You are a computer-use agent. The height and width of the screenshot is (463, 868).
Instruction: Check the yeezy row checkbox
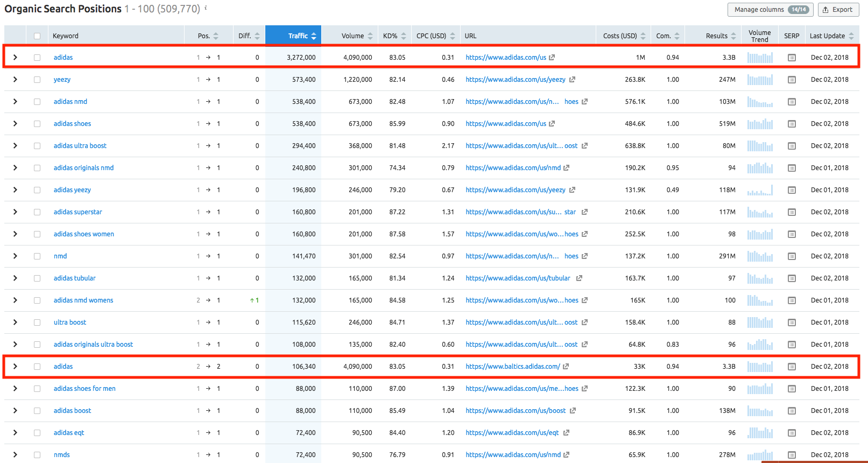[x=37, y=80]
